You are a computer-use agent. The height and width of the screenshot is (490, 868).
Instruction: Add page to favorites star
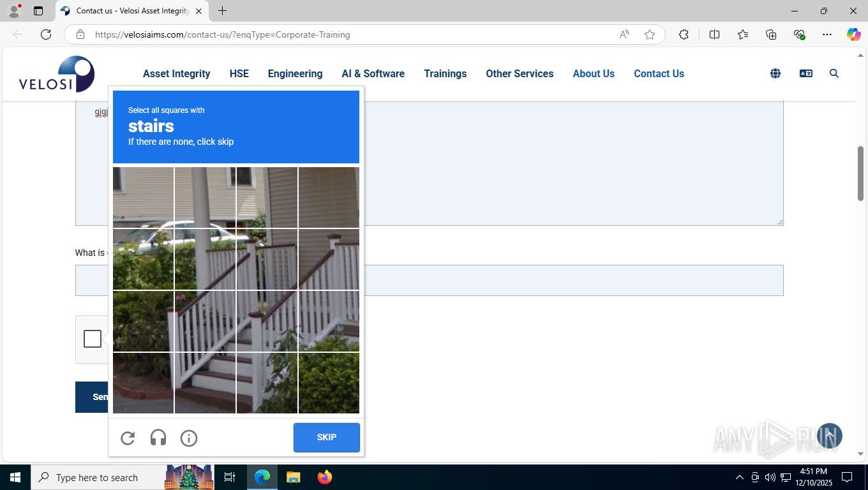[x=650, y=34]
